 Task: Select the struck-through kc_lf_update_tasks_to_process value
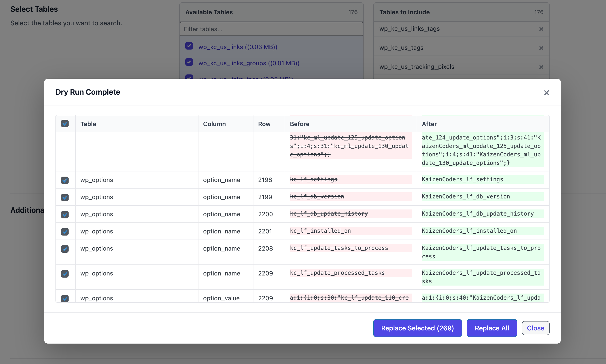point(339,248)
